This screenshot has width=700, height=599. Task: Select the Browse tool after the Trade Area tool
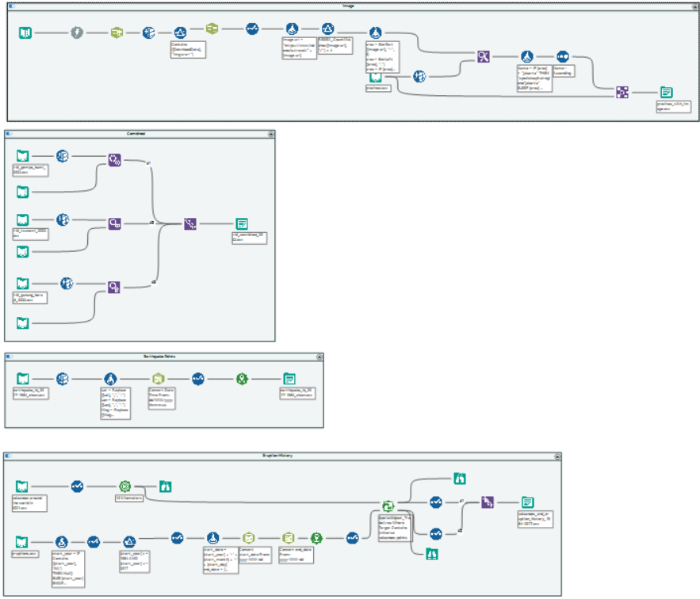tap(165, 486)
